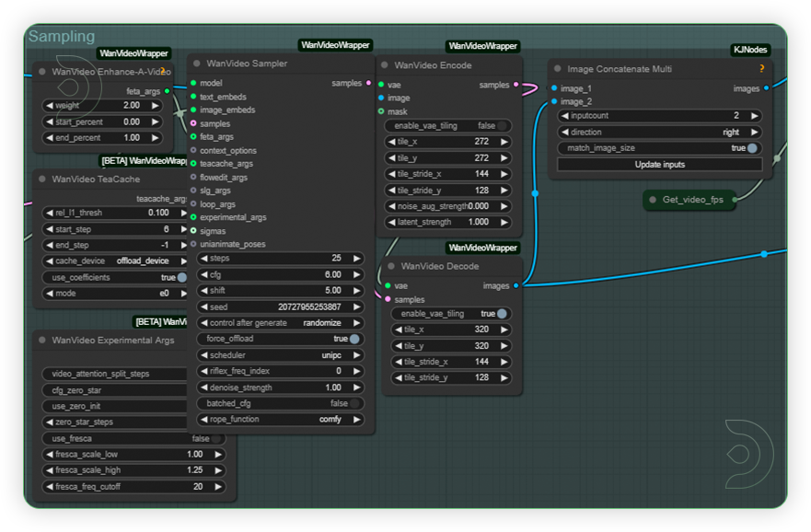This screenshot has height=532, width=811.
Task: Click the collapse circle on WanVideo TeaCache
Action: tap(41, 180)
